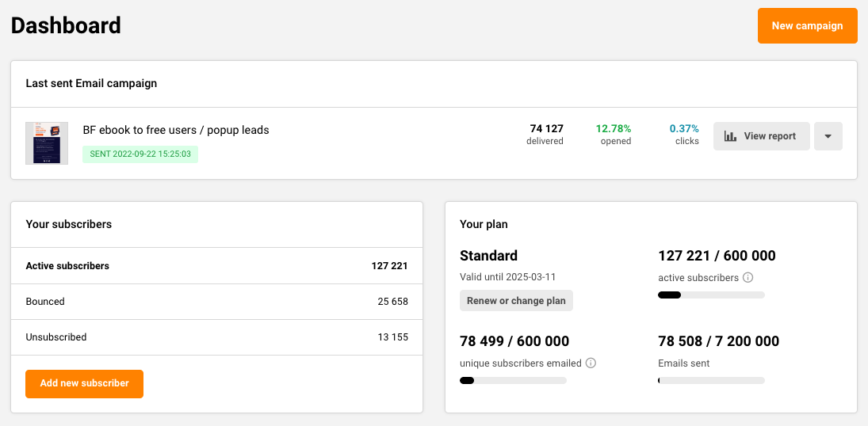Expand the dropdown arrow next to View report

828,136
